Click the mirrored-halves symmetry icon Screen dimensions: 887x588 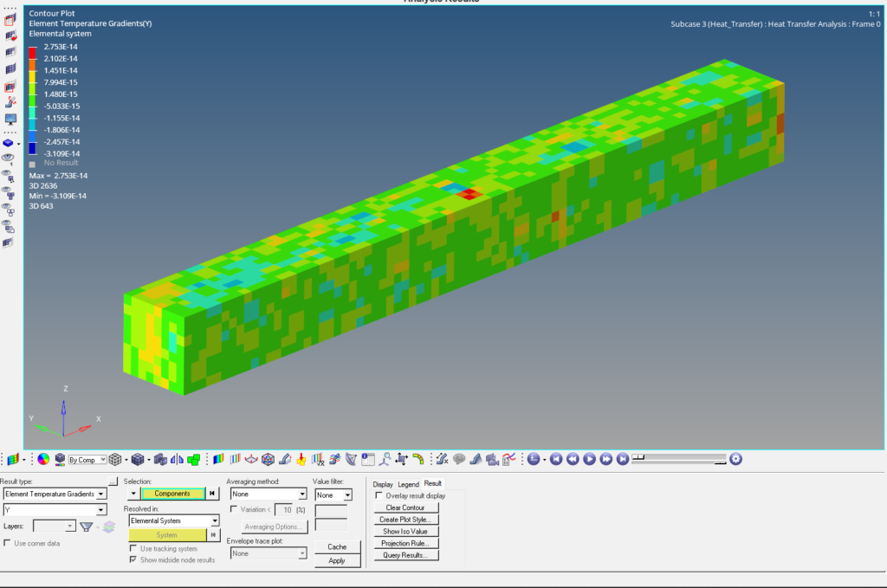click(177, 459)
